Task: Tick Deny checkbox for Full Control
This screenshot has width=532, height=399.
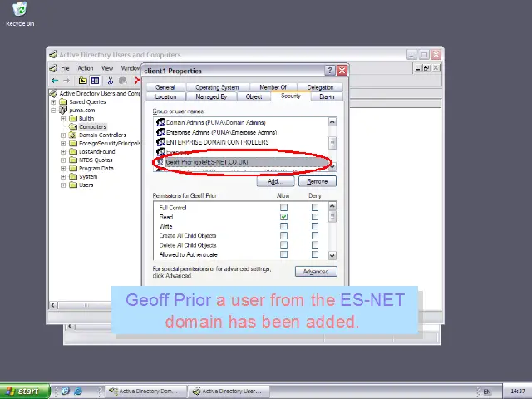Action: pyautogui.click(x=315, y=207)
